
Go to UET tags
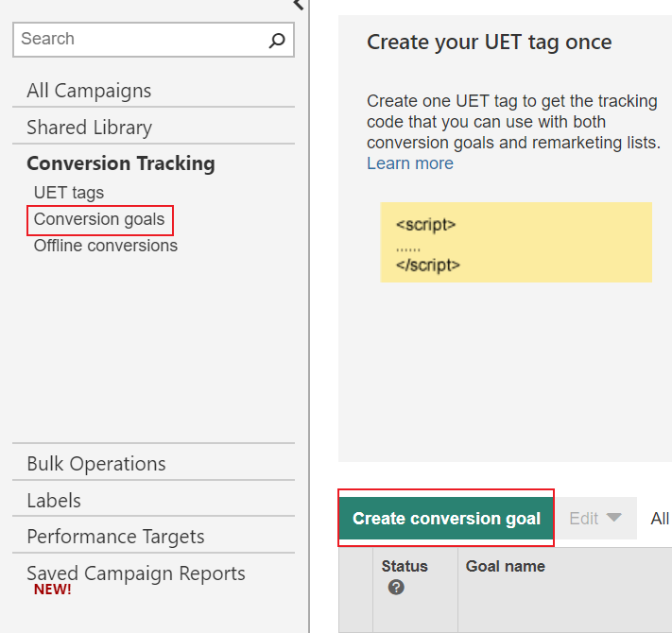pyautogui.click(x=69, y=193)
